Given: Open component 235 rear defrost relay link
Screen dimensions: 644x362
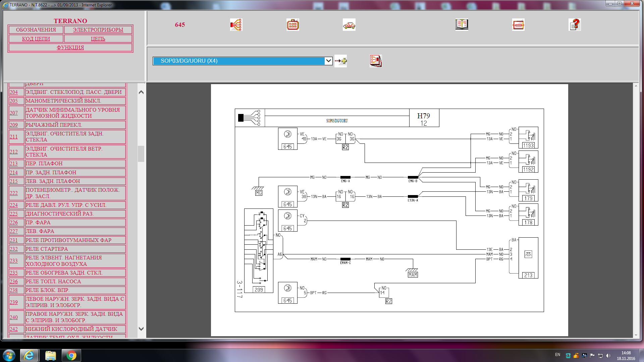Looking at the screenshot, I should point(14,273).
